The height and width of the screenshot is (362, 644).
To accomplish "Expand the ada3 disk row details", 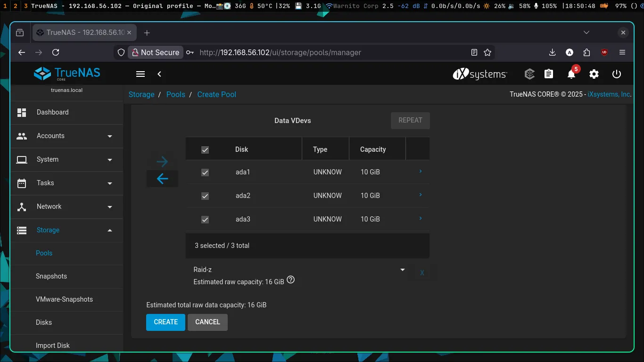I will tap(420, 219).
